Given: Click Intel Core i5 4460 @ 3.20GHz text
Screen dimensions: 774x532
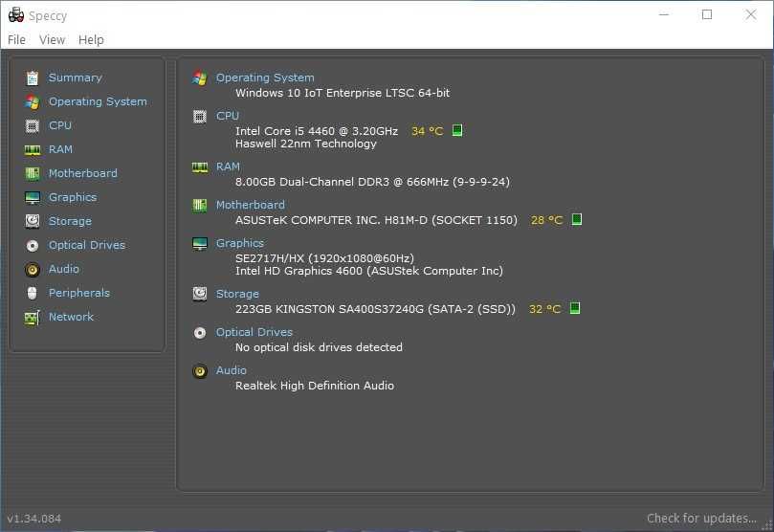Looking at the screenshot, I should pyautogui.click(x=317, y=131).
